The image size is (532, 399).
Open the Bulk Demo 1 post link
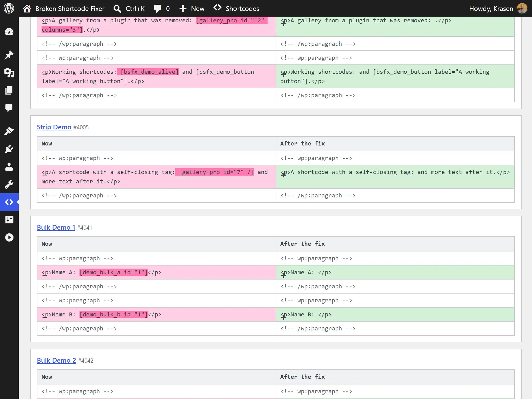point(56,228)
